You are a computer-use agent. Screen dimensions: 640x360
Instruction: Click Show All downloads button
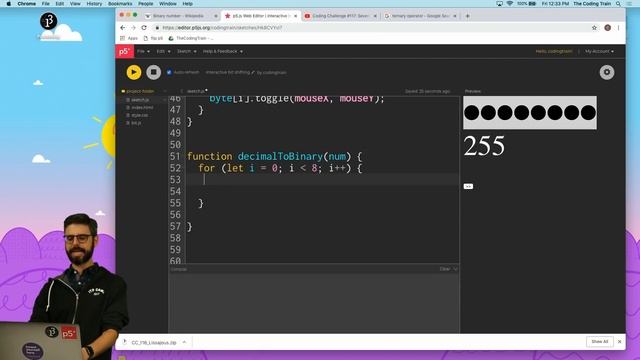pyautogui.click(x=600, y=342)
